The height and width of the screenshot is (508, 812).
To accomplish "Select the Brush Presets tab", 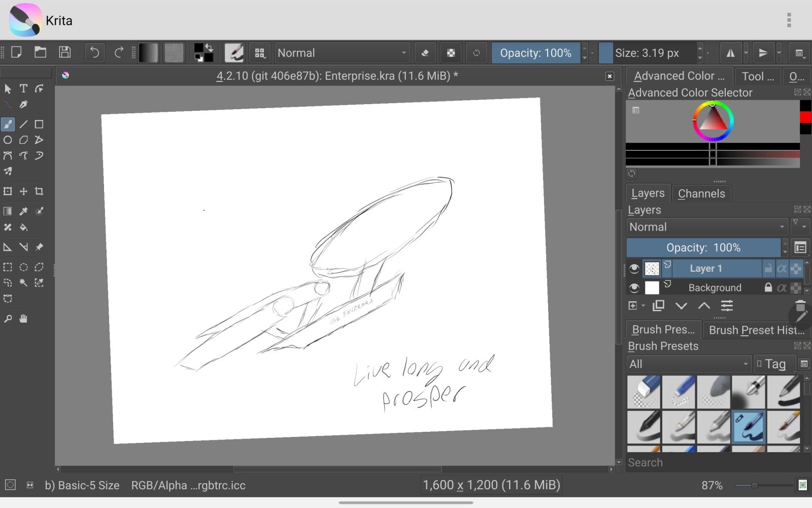I will [x=663, y=329].
